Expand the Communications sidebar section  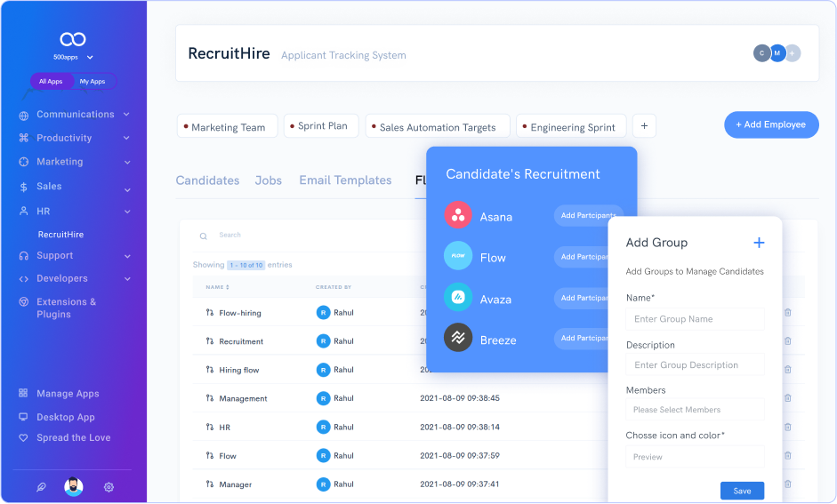click(x=126, y=115)
